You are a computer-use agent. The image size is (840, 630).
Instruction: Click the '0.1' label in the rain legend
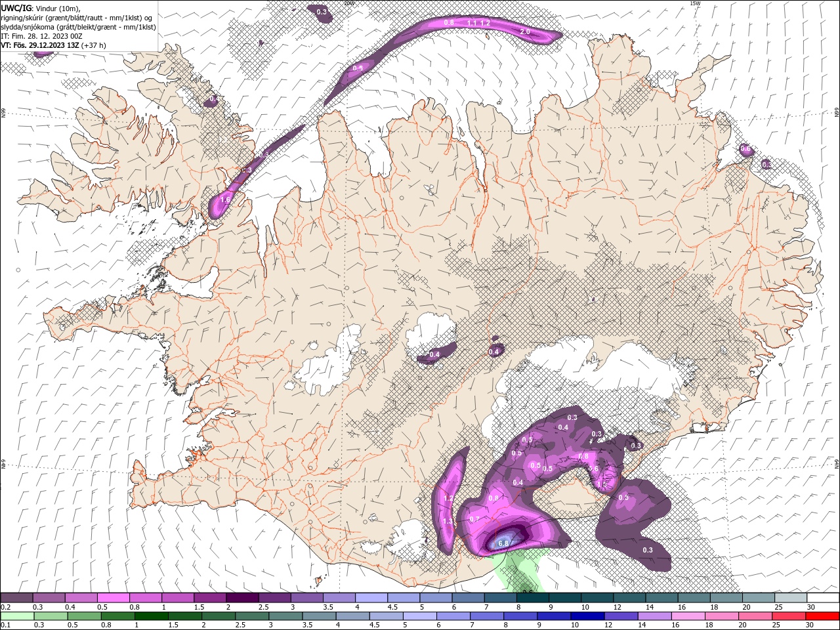[x=5, y=625]
